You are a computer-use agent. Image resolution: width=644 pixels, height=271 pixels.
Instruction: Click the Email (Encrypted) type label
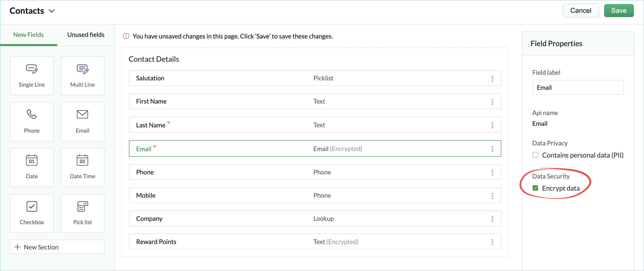338,149
